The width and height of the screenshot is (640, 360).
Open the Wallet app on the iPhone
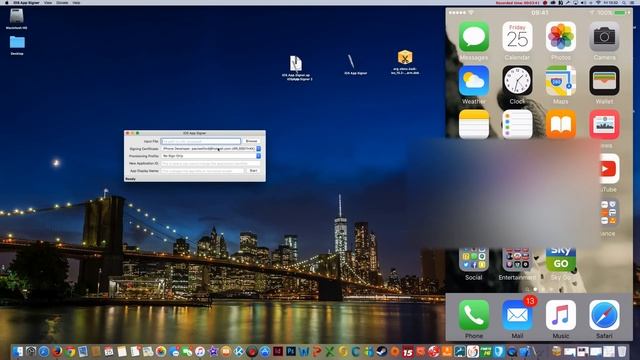coord(604,81)
